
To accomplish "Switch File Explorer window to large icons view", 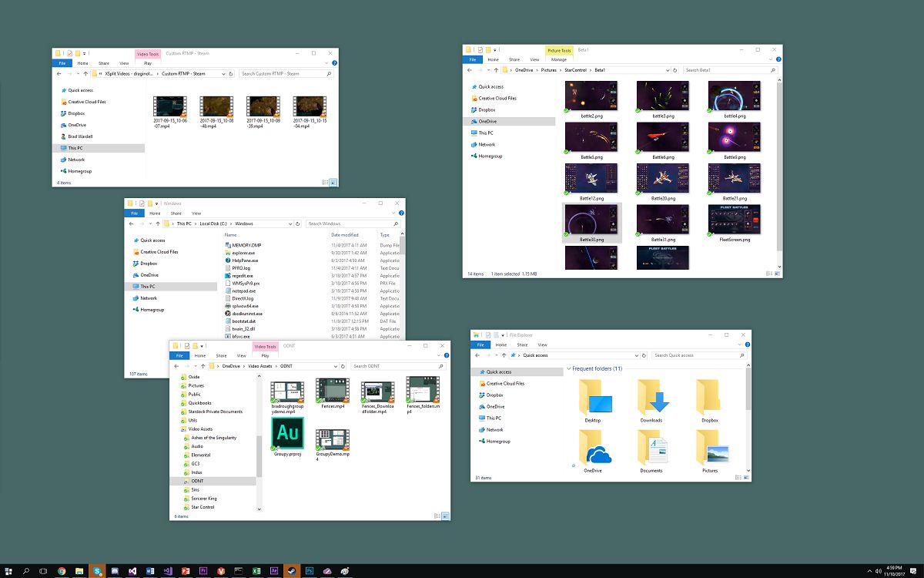I will coord(746,478).
